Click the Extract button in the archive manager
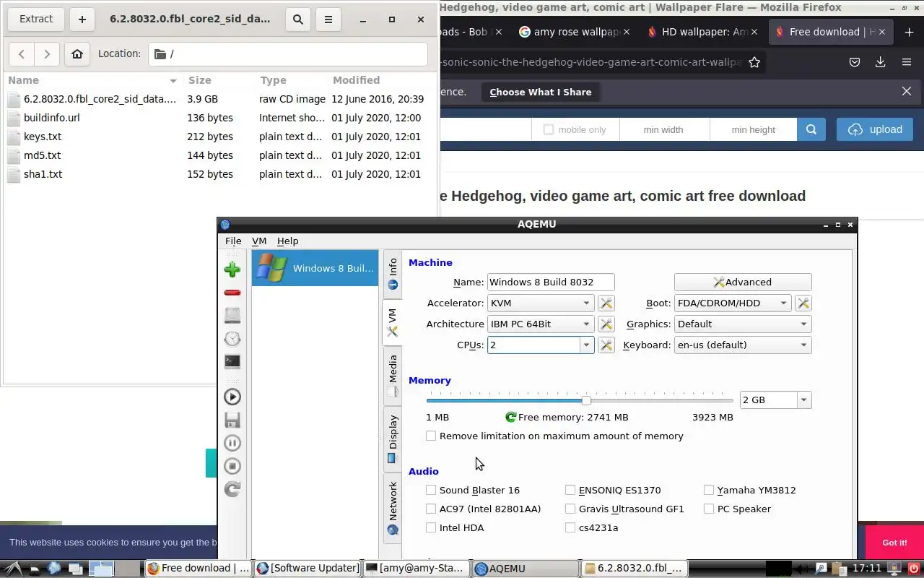 click(36, 20)
